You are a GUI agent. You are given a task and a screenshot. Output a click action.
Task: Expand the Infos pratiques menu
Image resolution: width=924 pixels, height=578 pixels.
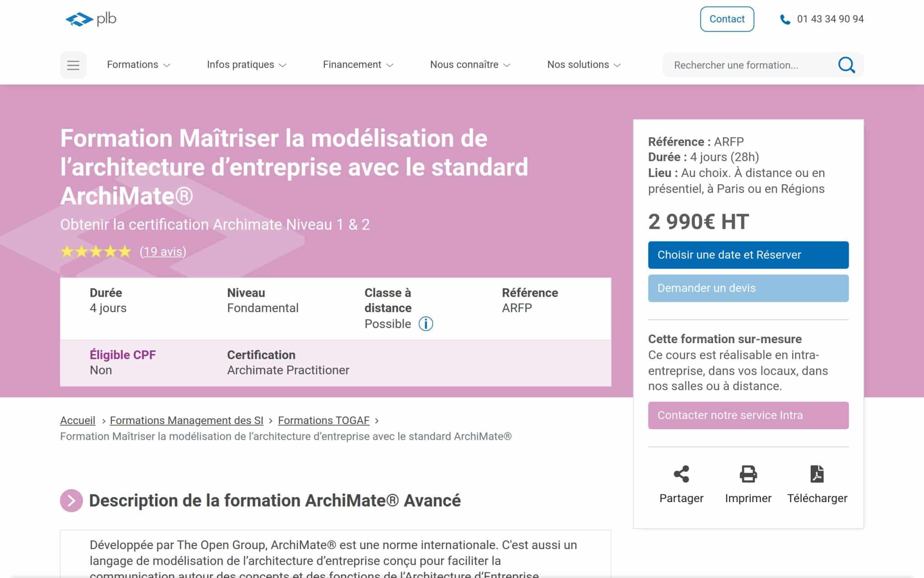pyautogui.click(x=246, y=65)
